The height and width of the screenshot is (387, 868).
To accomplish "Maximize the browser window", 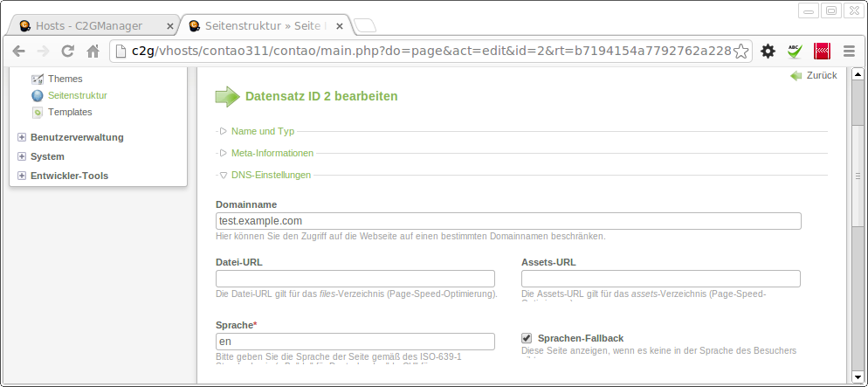I will [831, 10].
